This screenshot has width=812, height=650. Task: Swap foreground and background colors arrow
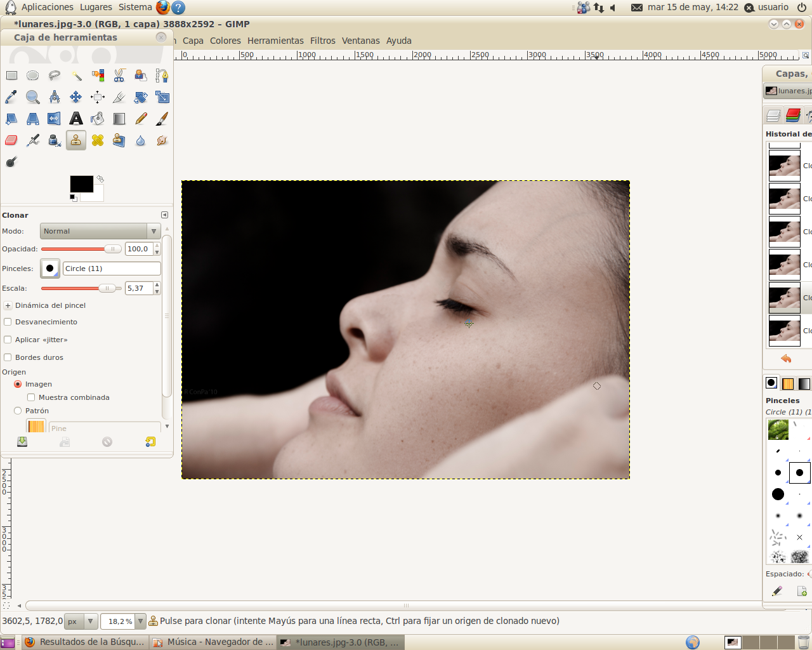(100, 179)
